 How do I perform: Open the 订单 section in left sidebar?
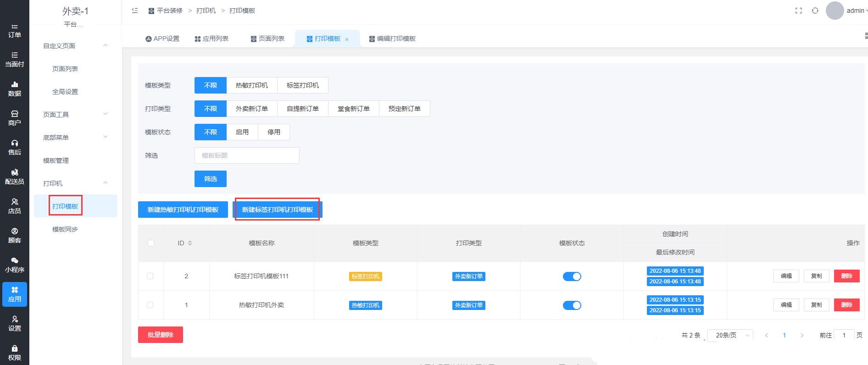15,31
